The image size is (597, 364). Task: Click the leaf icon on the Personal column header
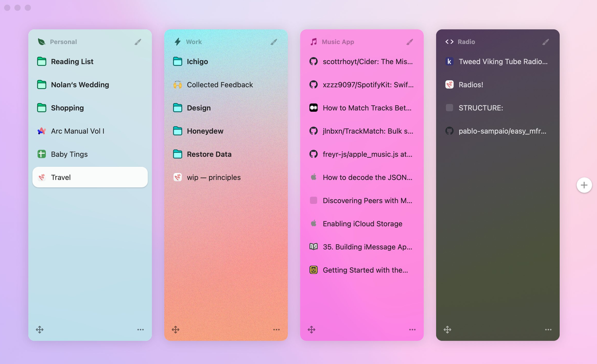point(41,41)
